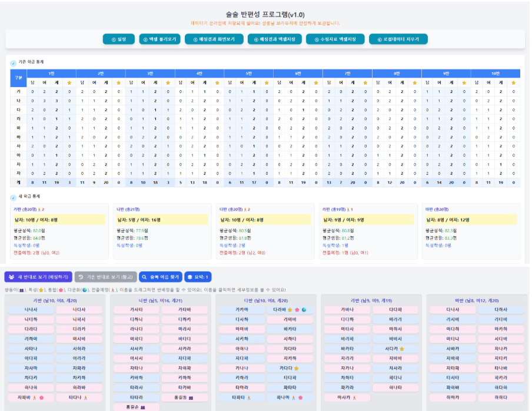Open 엑셀 불러오기 to import Excel
This screenshot has height=411, width=532.
click(159, 39)
